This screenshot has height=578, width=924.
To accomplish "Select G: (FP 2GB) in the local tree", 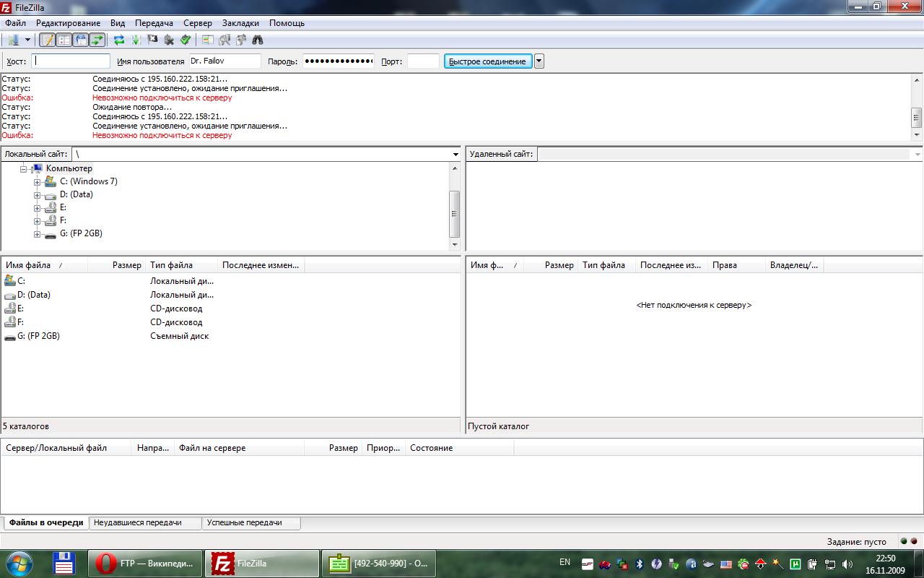I will coord(81,233).
